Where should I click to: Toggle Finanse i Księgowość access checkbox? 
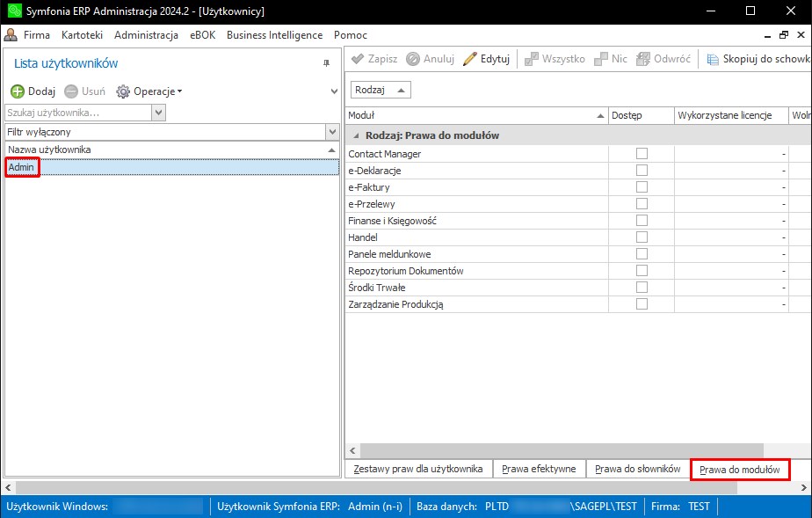(642, 221)
